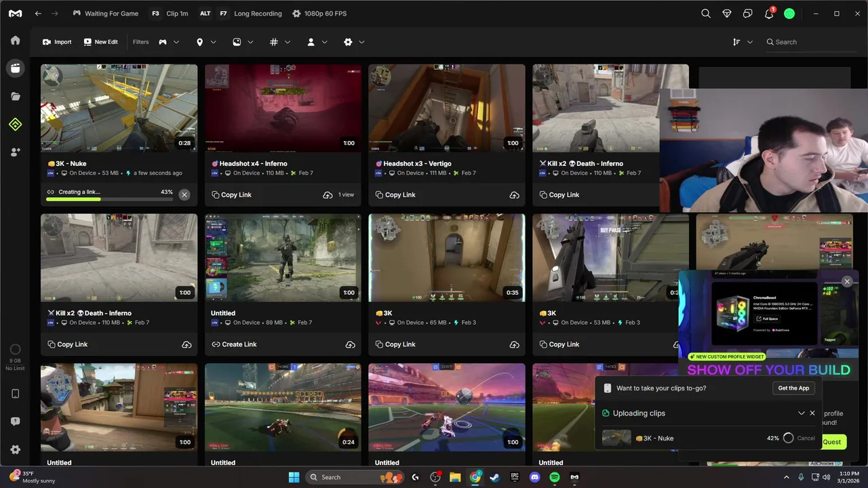868x488 pixels.
Task: Open the 0:24 Rocket League clip thumbnail
Action: click(x=283, y=407)
